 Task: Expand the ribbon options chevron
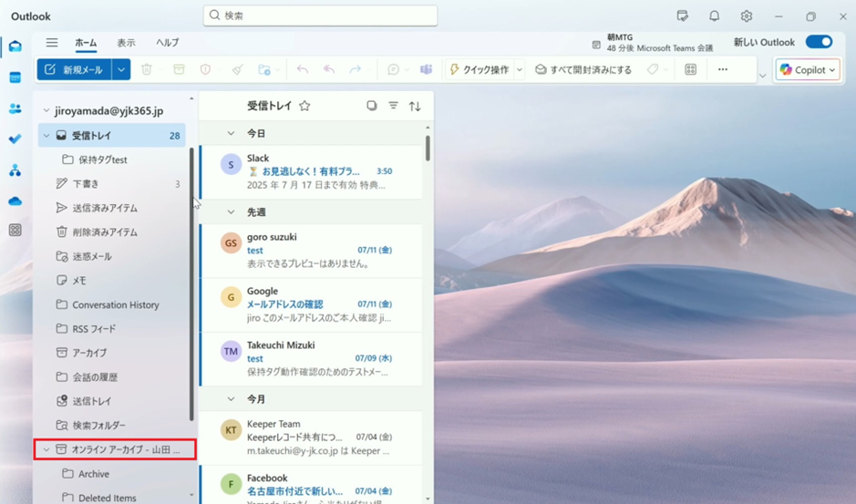click(763, 76)
